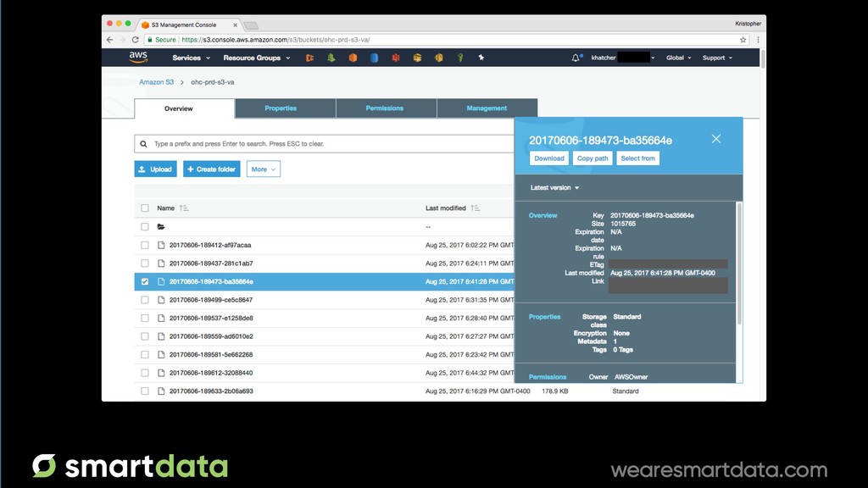Click the AWS logo home icon
This screenshot has width=868, height=488.
click(x=138, y=57)
